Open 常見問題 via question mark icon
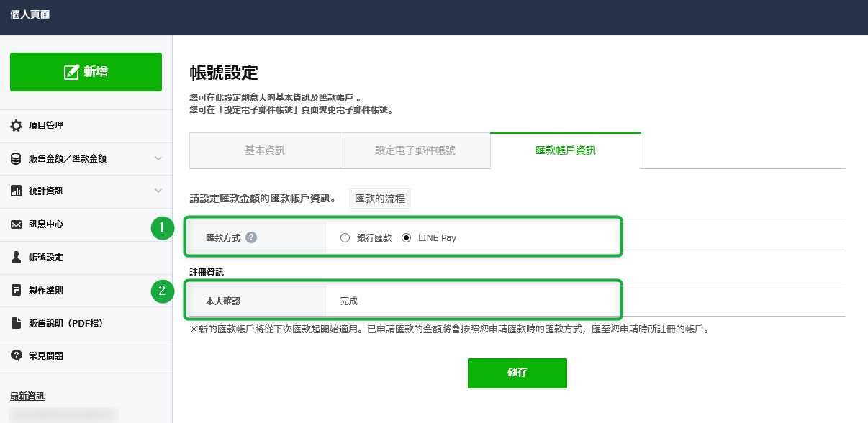The image size is (868, 423). tap(16, 356)
